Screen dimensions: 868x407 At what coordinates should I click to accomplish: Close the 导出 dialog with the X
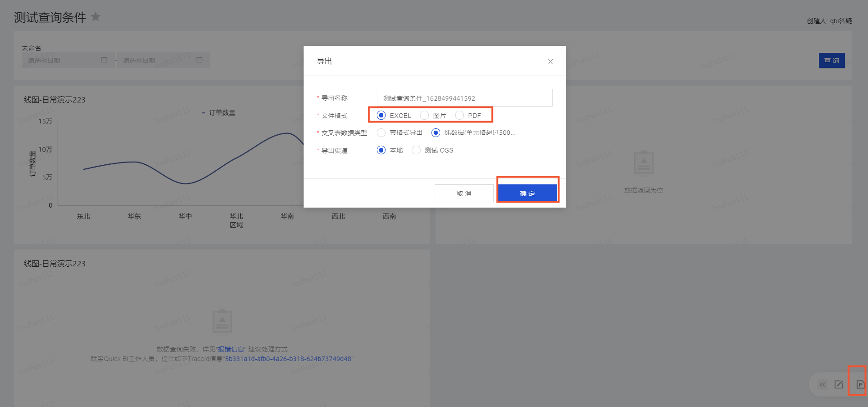(550, 62)
